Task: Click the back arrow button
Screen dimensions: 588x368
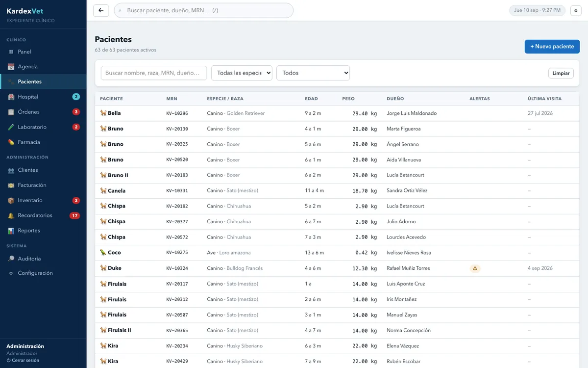Action: tap(101, 10)
